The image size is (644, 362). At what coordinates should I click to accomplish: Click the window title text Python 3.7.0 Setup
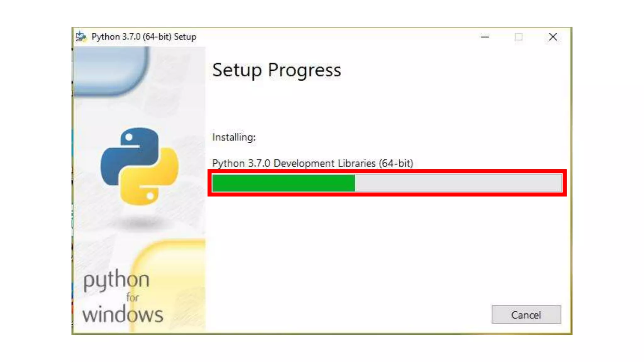pyautogui.click(x=144, y=37)
